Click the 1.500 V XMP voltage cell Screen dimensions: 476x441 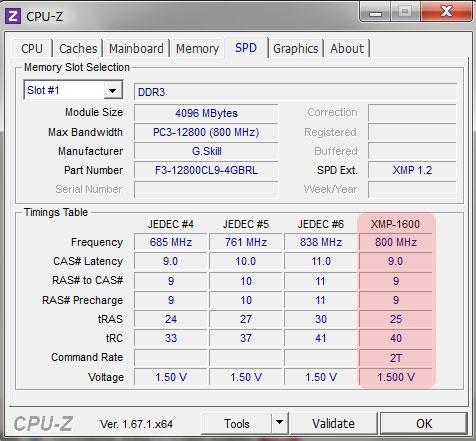click(x=396, y=377)
